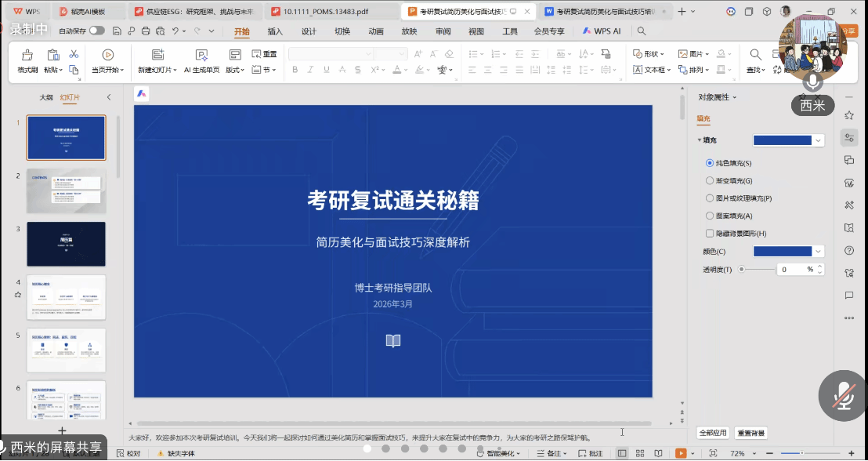Image resolution: width=868 pixels, height=461 pixels.
Task: Click the 全部应用 button
Action: click(x=712, y=433)
